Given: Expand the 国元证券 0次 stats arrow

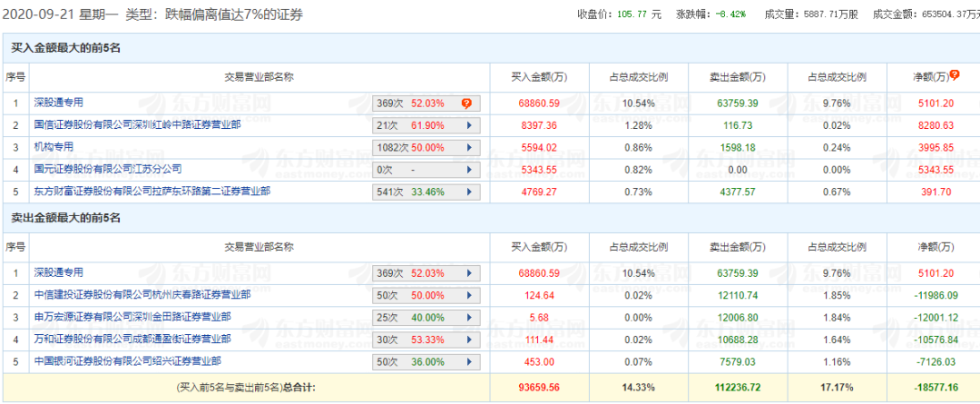Looking at the screenshot, I should point(469,170).
